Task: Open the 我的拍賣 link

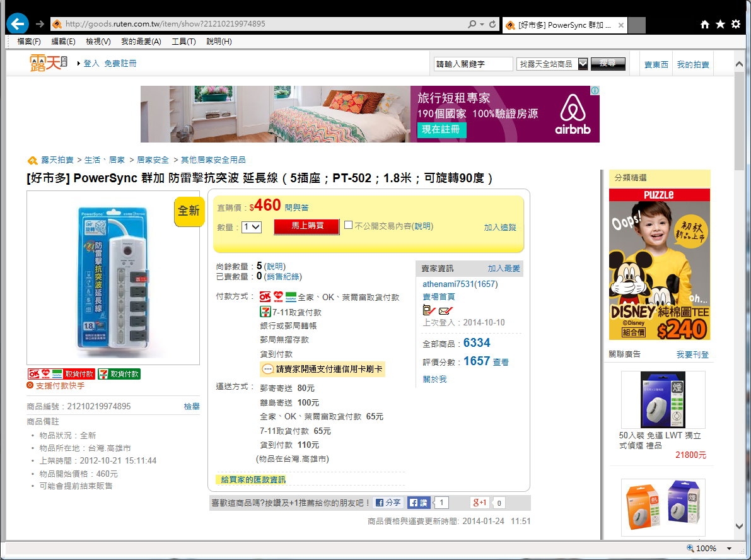Action: point(692,64)
